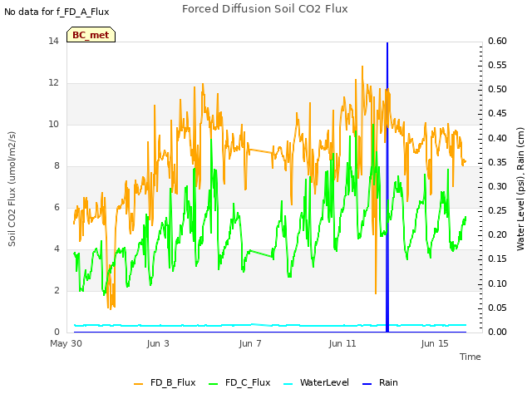Click the blue Rain spike line
This screenshot has height=399, width=532.
coord(387,186)
